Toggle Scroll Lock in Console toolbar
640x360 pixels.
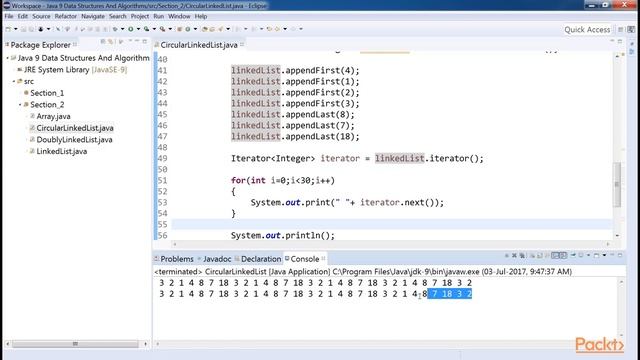(540, 256)
